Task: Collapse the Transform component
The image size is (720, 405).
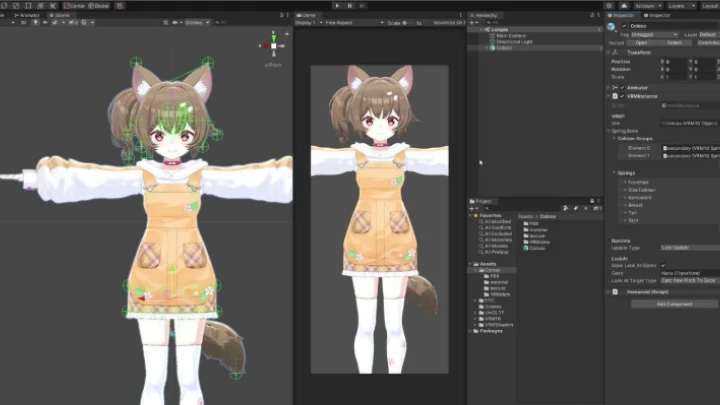Action: (x=609, y=52)
